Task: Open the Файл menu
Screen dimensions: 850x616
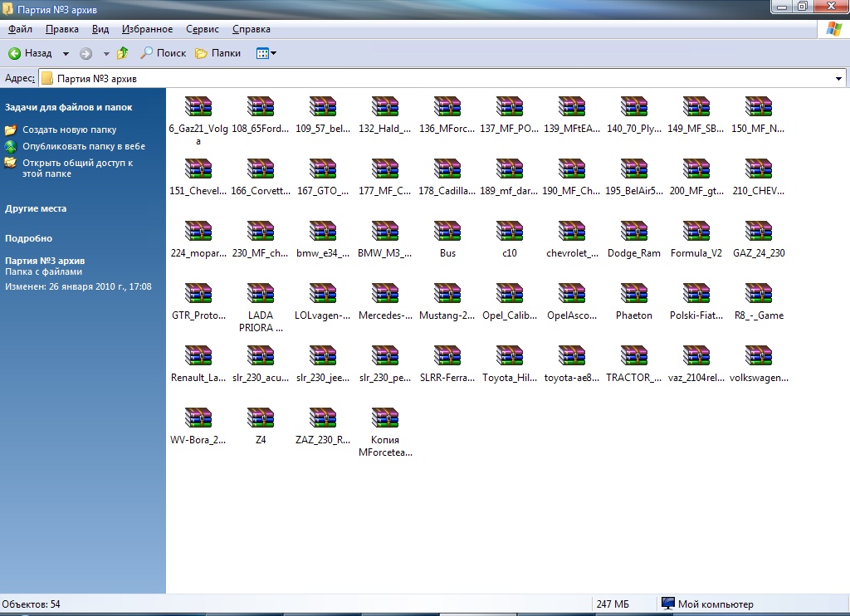Action: [20, 29]
